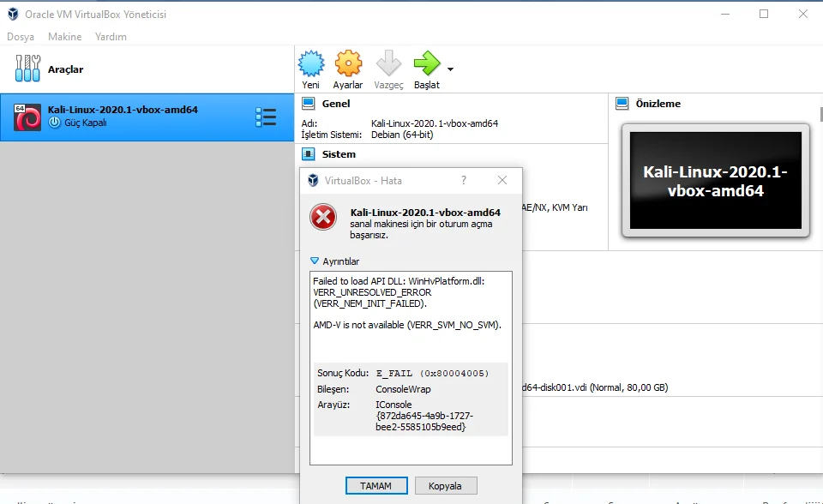Click the Vazgeç discard toolbar icon
Screen dimensions: 823x504
click(388, 69)
